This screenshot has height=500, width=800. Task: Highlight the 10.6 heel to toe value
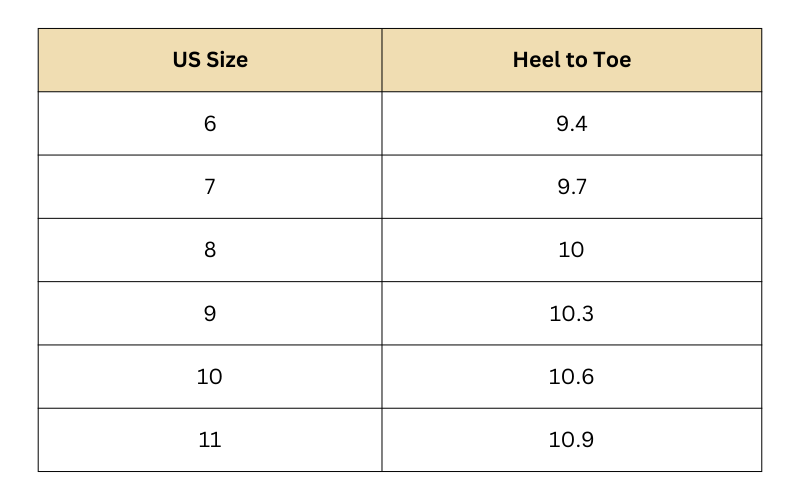[x=571, y=377]
